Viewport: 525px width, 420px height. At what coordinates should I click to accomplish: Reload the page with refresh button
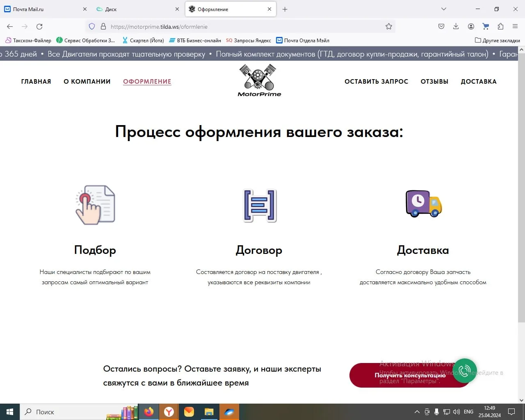39,27
